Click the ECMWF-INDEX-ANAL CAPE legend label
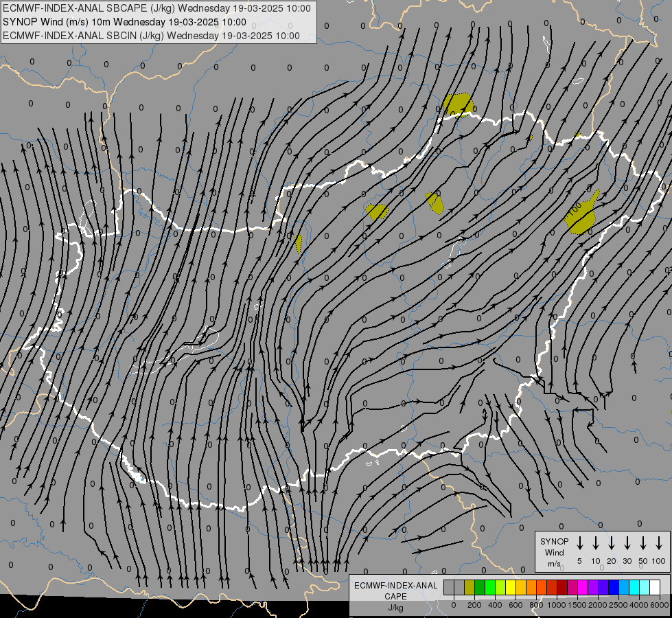 pyautogui.click(x=395, y=591)
